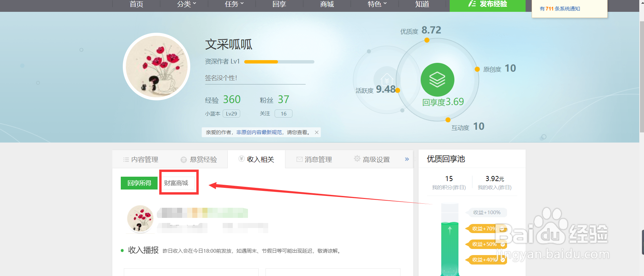Expand the 任务 dropdown menu
644x276 pixels.
(234, 4)
